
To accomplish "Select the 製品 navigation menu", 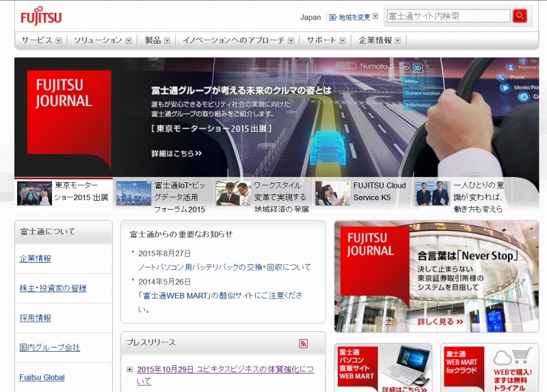I will click(152, 40).
